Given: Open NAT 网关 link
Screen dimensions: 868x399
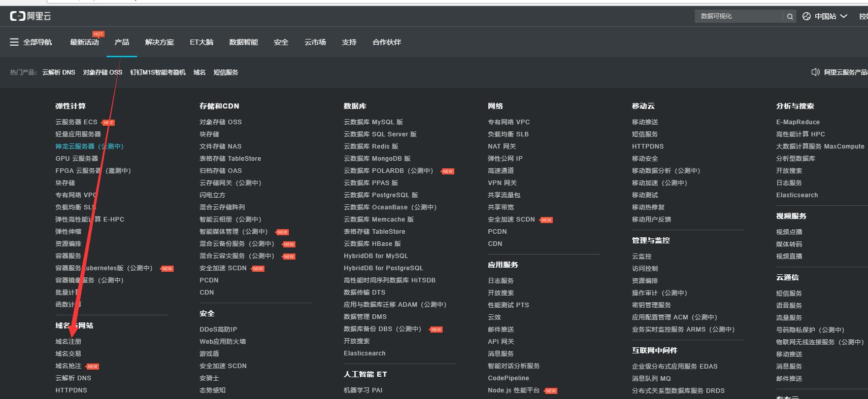Looking at the screenshot, I should pyautogui.click(x=502, y=147).
